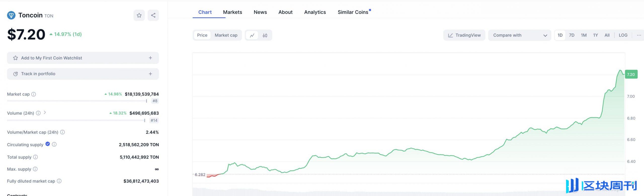644x196 pixels.
Task: Click Circulating supply info icon
Action: [x=54, y=144]
